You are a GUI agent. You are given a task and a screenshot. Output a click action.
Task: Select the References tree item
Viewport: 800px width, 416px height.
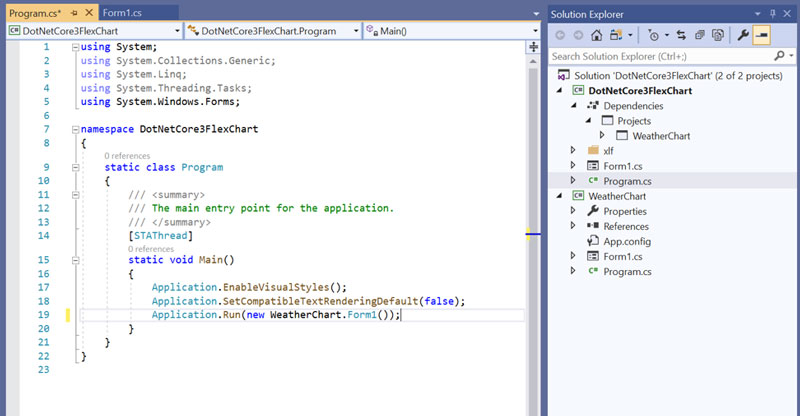(626, 226)
